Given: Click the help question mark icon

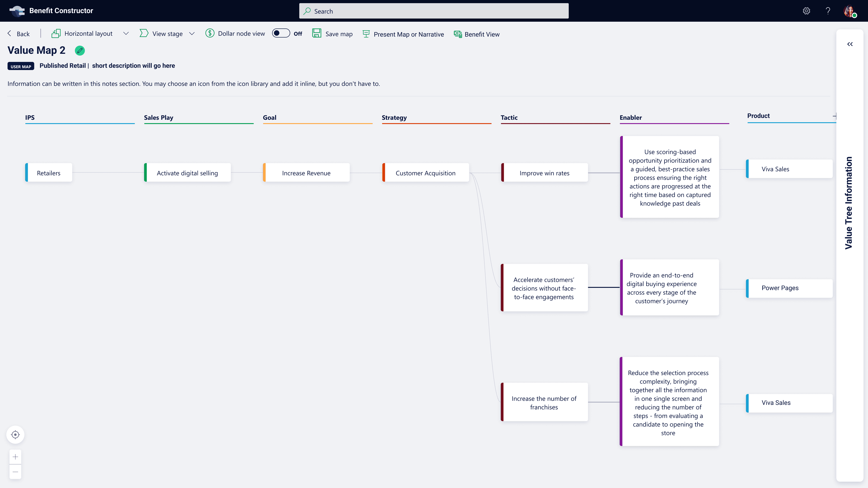Looking at the screenshot, I should click(x=828, y=11).
